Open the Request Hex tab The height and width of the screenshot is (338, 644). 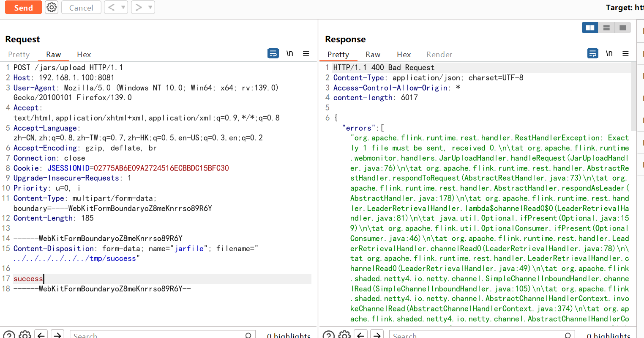[x=84, y=55]
